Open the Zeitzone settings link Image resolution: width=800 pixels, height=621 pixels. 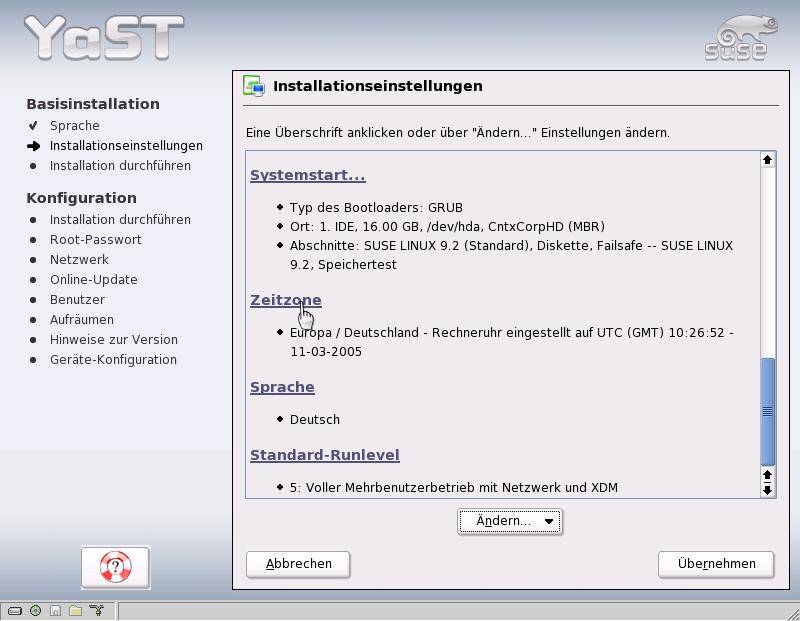point(286,300)
